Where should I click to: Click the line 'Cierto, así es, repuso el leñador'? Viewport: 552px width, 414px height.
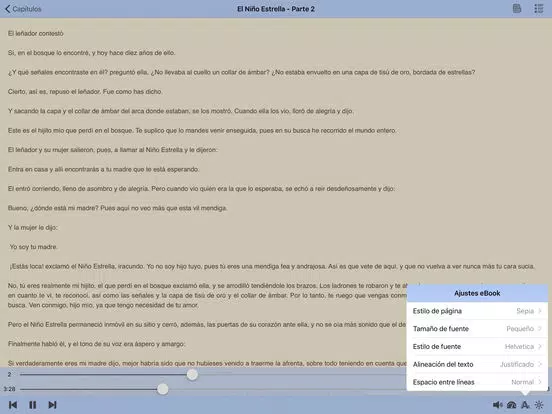click(85, 92)
